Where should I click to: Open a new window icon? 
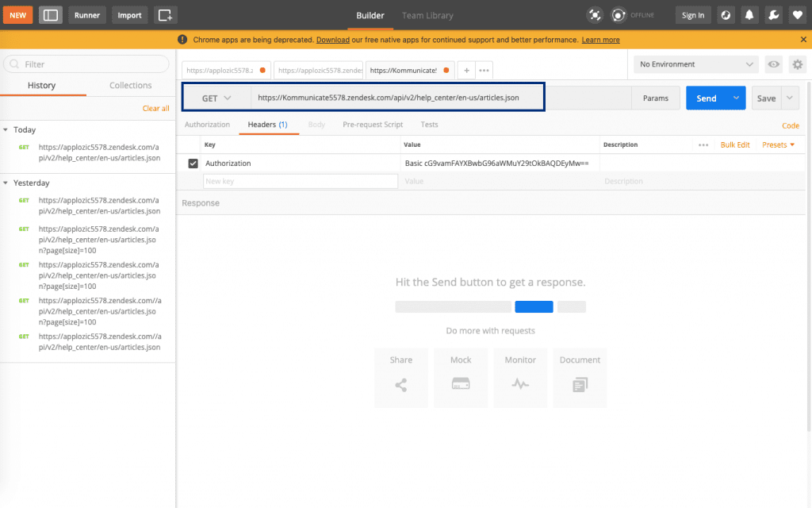point(165,15)
